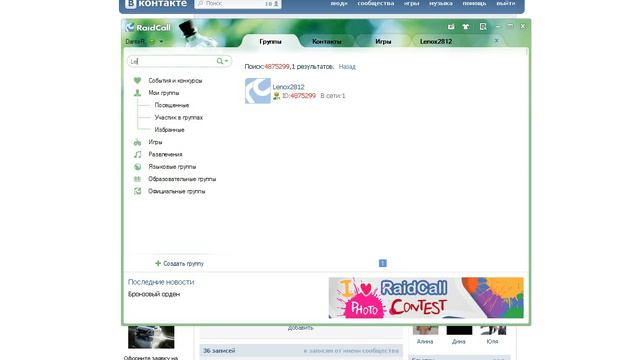Click ID:4875299 text in the search result

[299, 96]
